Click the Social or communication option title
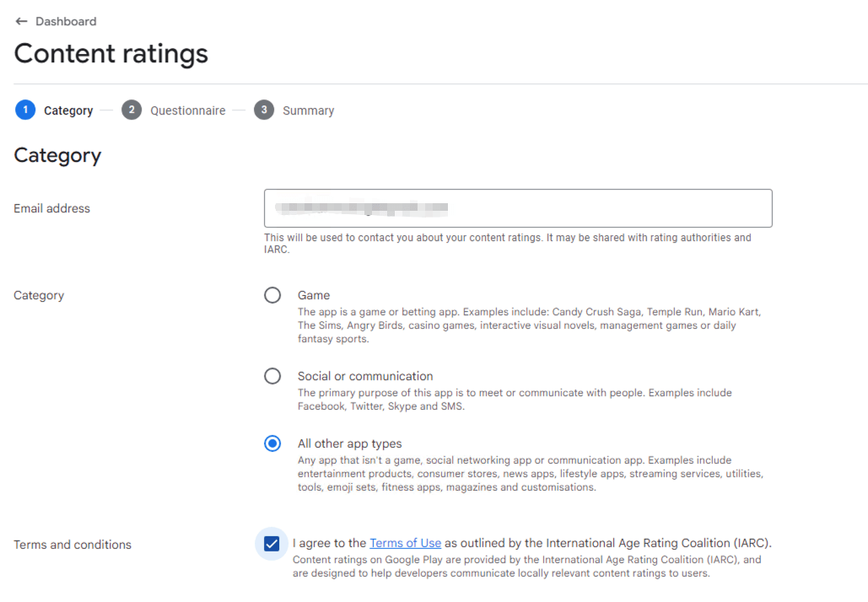868x602 pixels. [x=365, y=376]
